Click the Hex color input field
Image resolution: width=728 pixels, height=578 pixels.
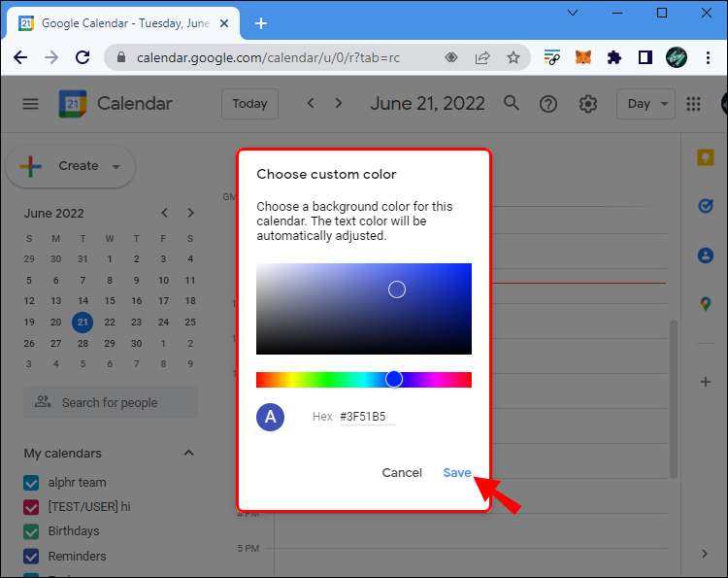point(367,417)
